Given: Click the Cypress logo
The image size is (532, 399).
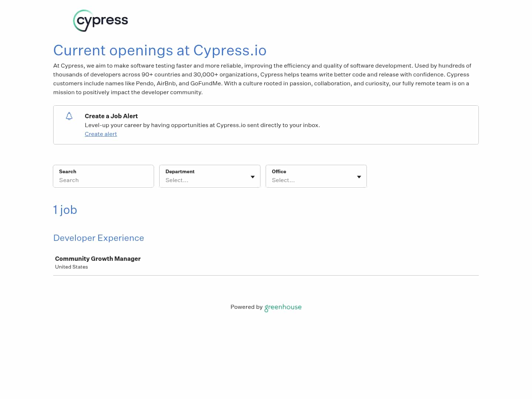Looking at the screenshot, I should pos(100,21).
